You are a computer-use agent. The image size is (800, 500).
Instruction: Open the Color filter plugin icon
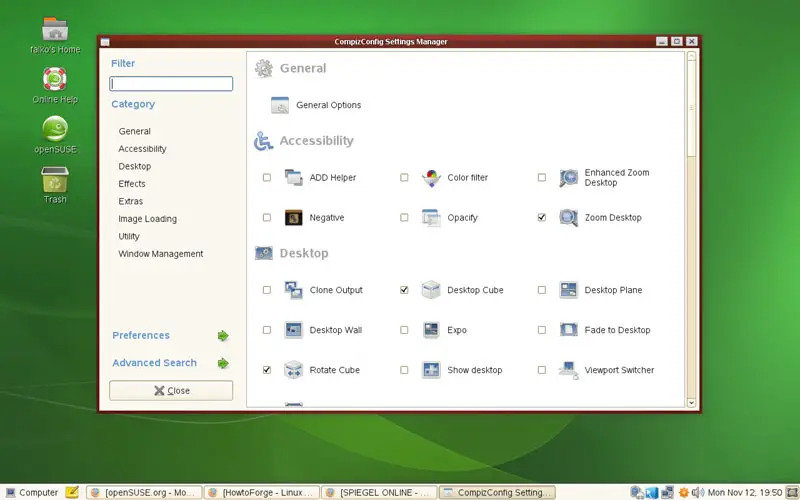(x=431, y=178)
